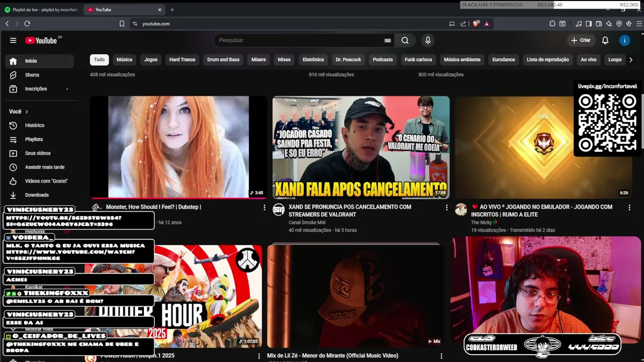Open Canal Smoke Mid channel name
644x362 pixels.
point(307,222)
